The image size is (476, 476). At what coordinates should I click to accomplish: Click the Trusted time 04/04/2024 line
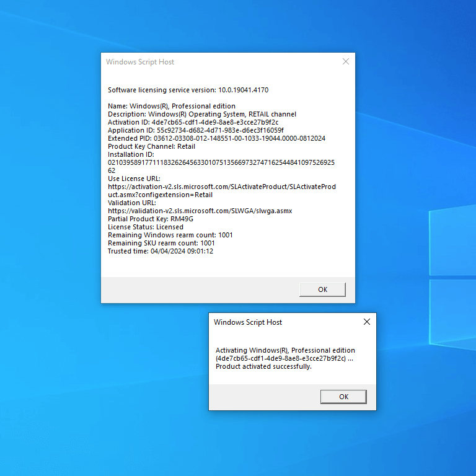click(x=161, y=251)
